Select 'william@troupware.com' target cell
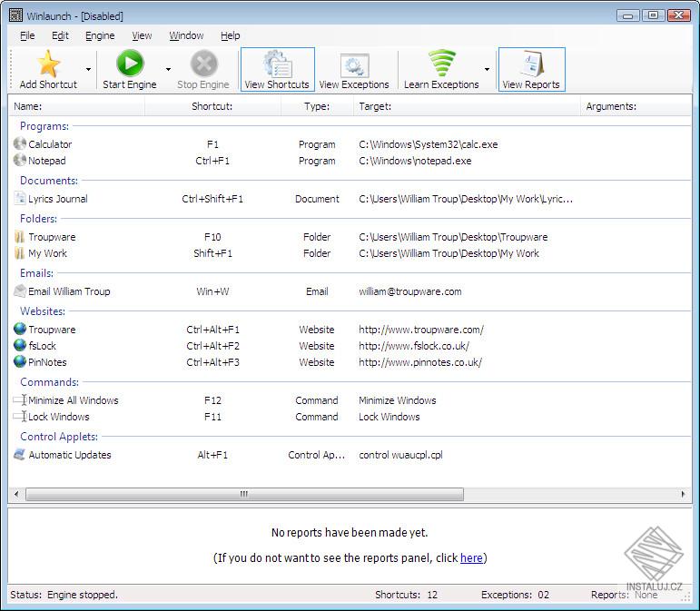The image size is (700, 611). (410, 291)
